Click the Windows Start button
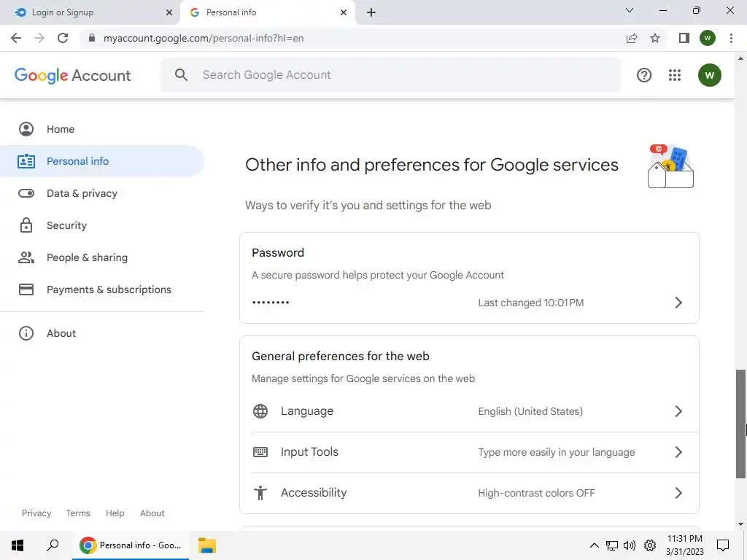 click(18, 545)
